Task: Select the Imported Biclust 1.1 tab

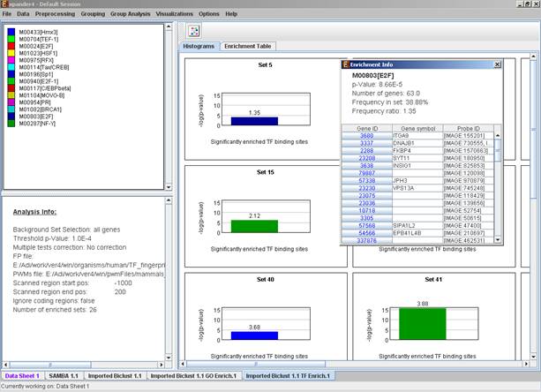Action: (115, 376)
